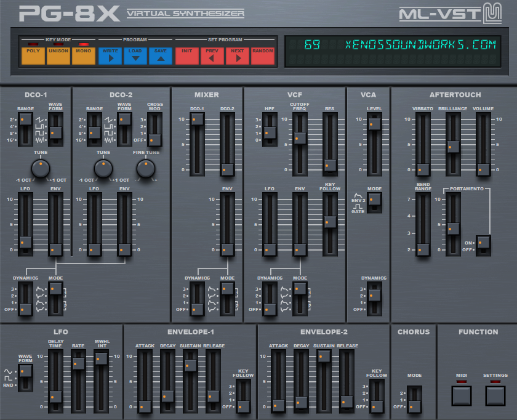Click the VCF CUTOFF FREQ slider handle
The height and width of the screenshot is (420, 517).
[x=300, y=137]
